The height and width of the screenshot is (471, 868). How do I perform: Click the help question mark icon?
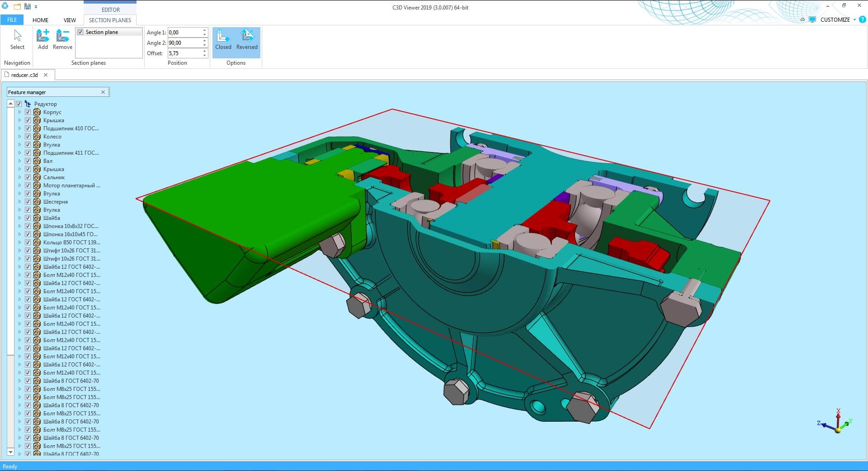(x=862, y=19)
